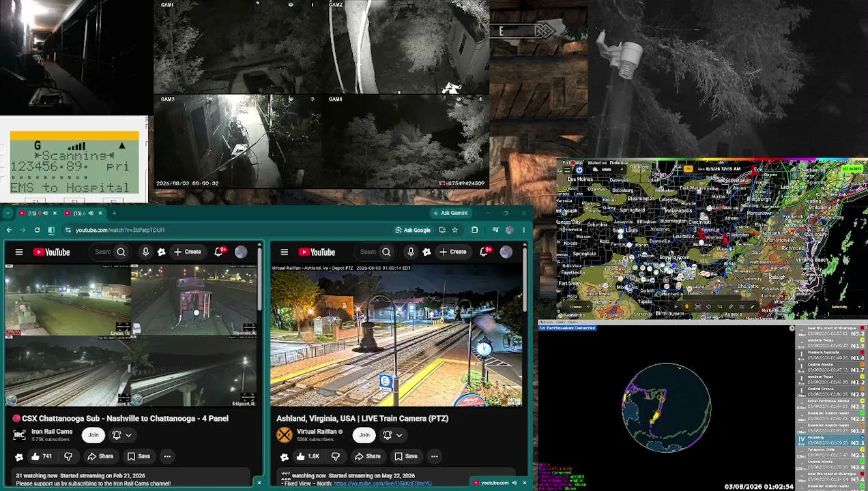Open notifications bell in left YouTube pane
Viewport: 868px width, 491px height.
pos(219,252)
